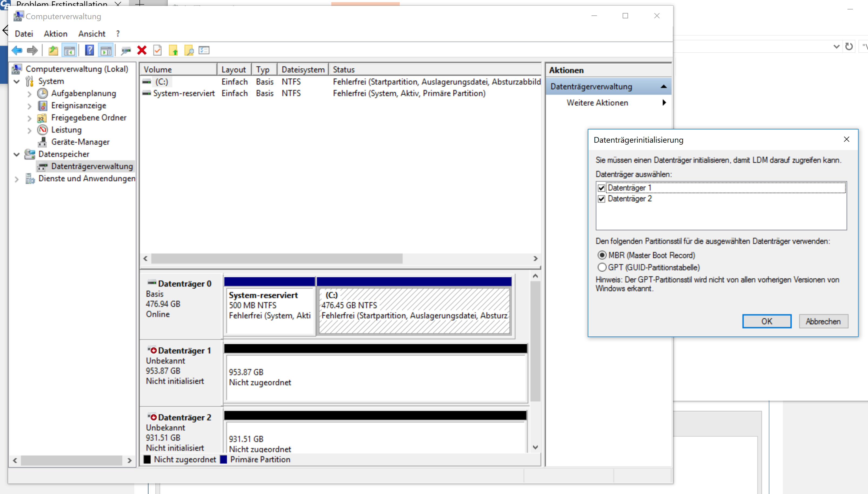The image size is (868, 494).
Task: Open the Aktion menu
Action: tap(55, 34)
